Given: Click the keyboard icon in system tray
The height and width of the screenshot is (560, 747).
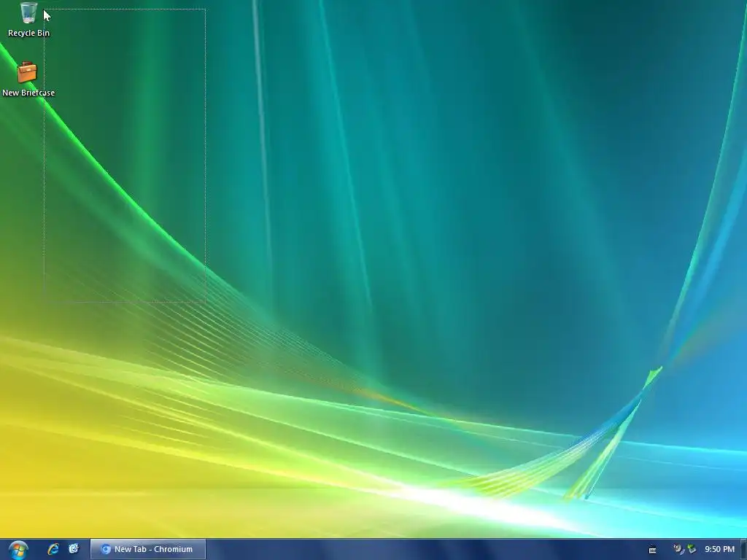Looking at the screenshot, I should click(x=653, y=550).
